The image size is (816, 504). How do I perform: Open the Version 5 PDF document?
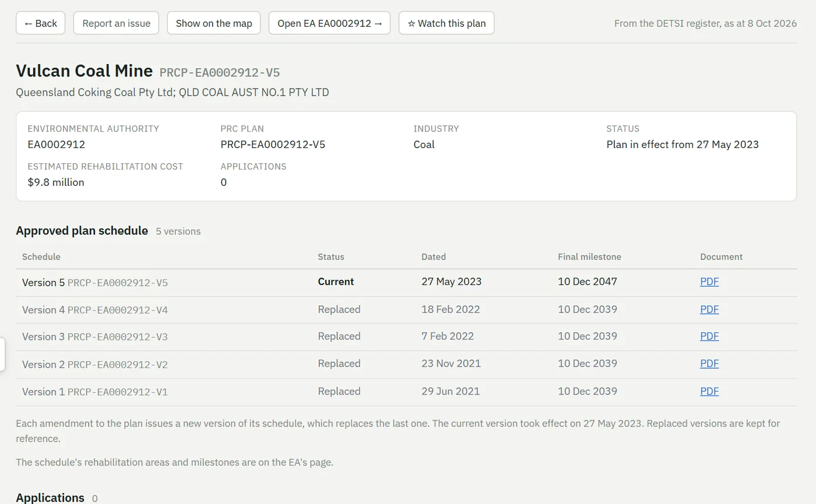point(709,281)
